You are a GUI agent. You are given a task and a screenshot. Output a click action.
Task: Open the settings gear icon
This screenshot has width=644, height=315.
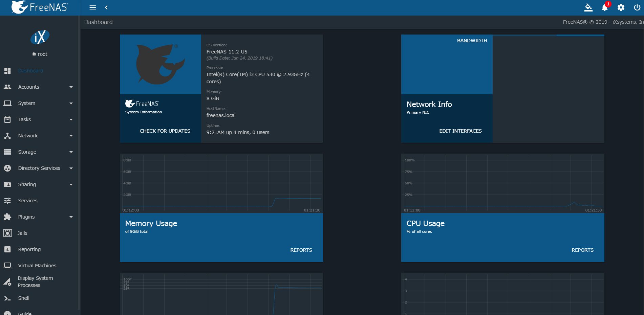point(621,7)
